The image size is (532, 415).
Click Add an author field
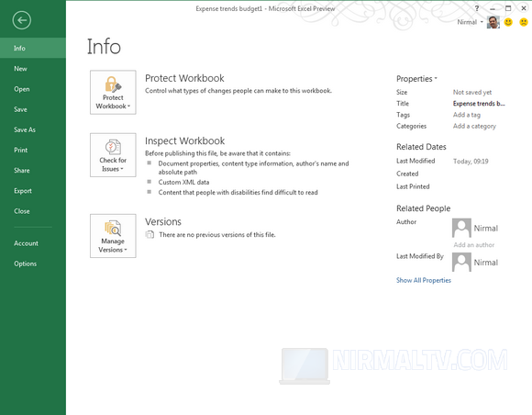474,245
